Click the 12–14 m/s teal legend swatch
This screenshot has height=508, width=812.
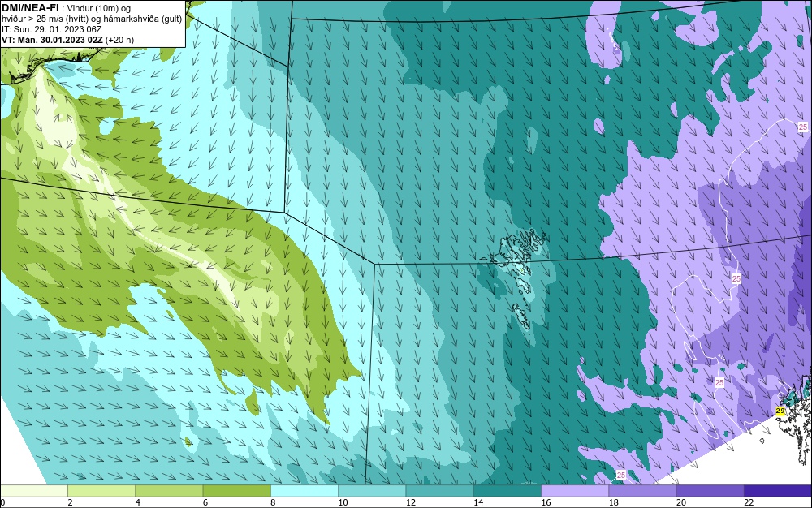(x=439, y=490)
